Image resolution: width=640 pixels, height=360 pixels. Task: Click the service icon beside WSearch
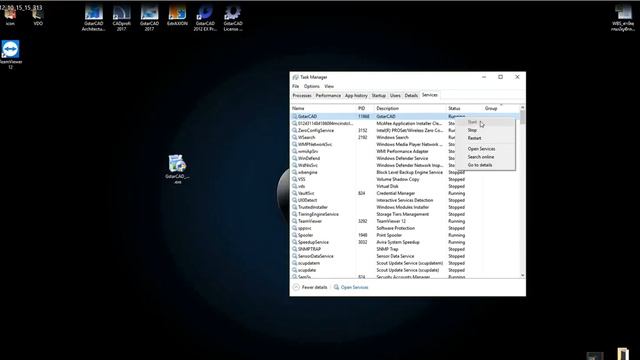click(294, 137)
